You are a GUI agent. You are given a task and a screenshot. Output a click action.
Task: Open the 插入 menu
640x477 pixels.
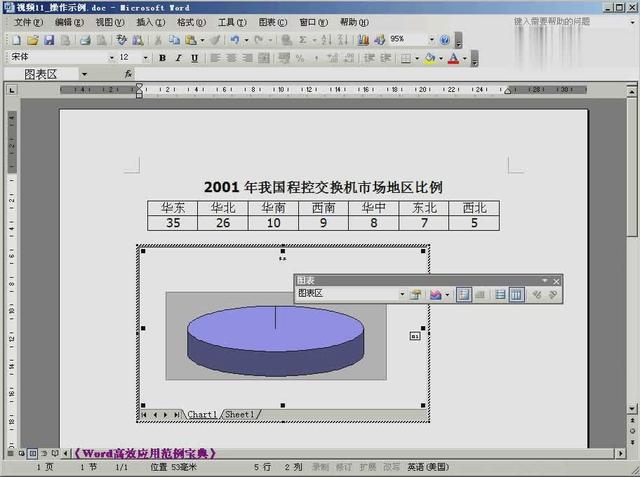pos(150,22)
